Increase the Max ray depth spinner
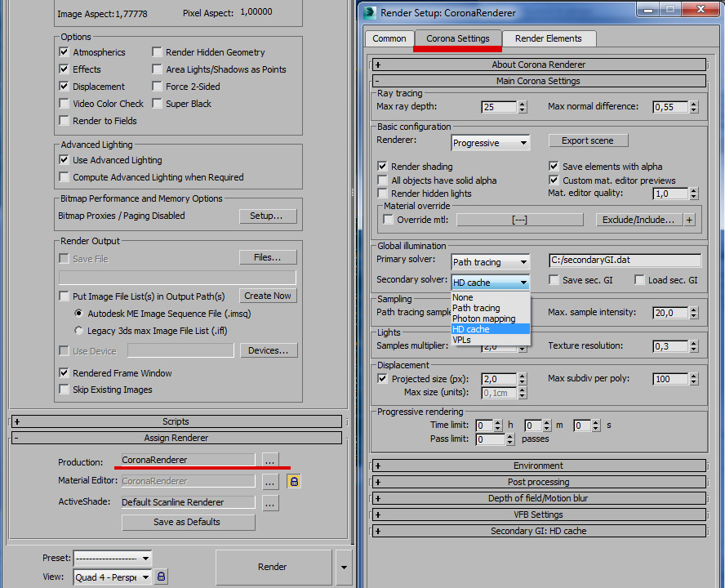The image size is (725, 588). coord(523,104)
